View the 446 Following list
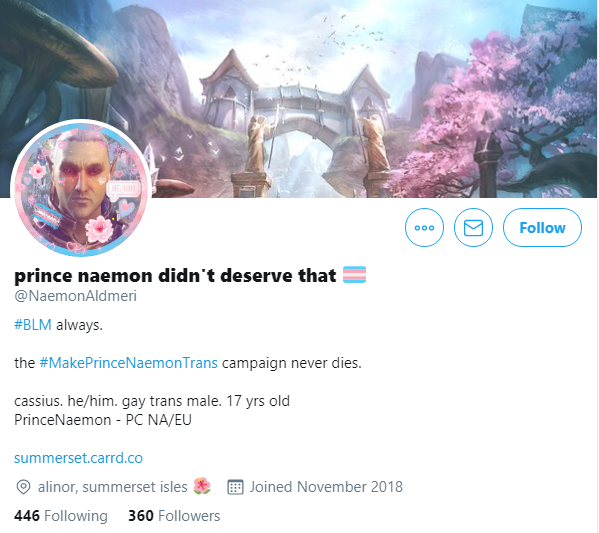 [61, 516]
